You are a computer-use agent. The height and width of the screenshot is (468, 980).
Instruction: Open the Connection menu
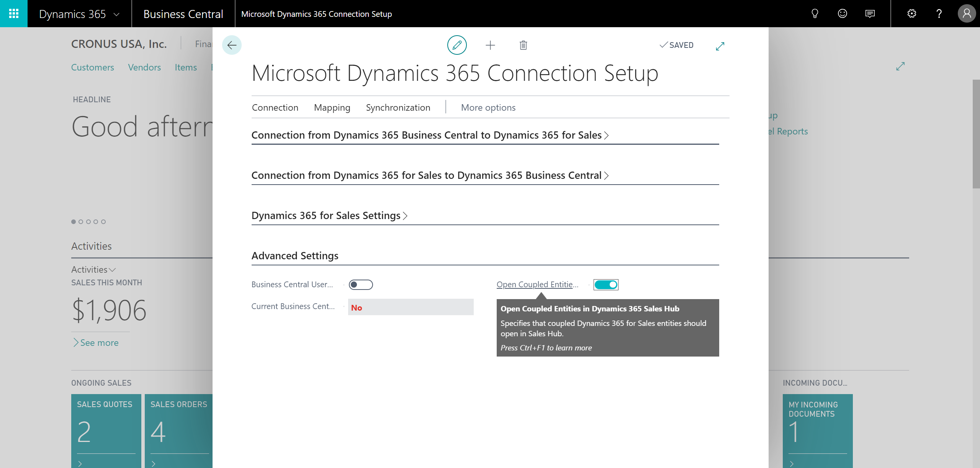coord(275,108)
